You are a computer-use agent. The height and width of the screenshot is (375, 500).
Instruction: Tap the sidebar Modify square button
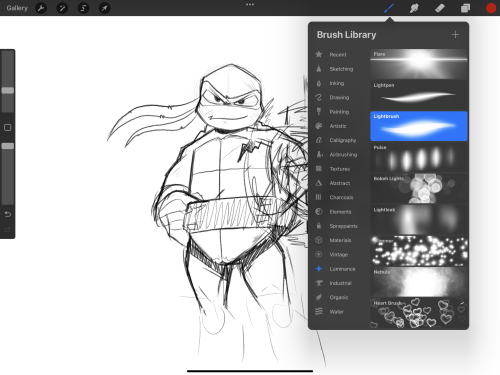click(x=7, y=127)
